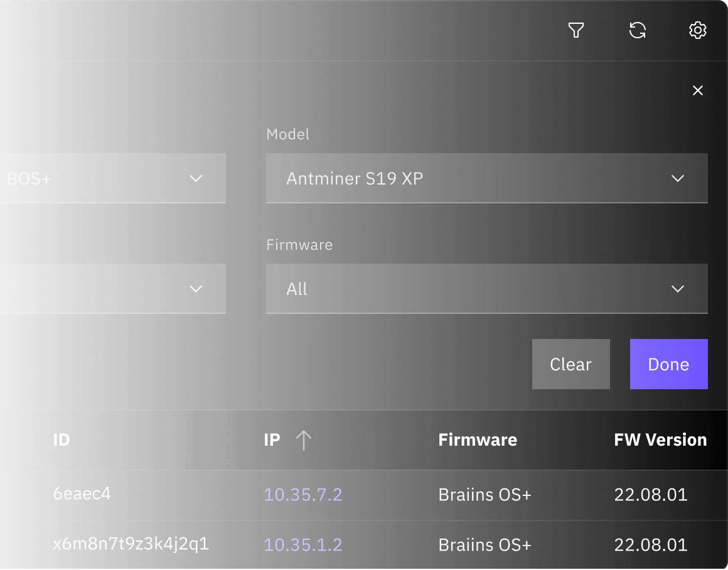This screenshot has height=570, width=728.
Task: Click the Clear button
Action: [x=570, y=364]
